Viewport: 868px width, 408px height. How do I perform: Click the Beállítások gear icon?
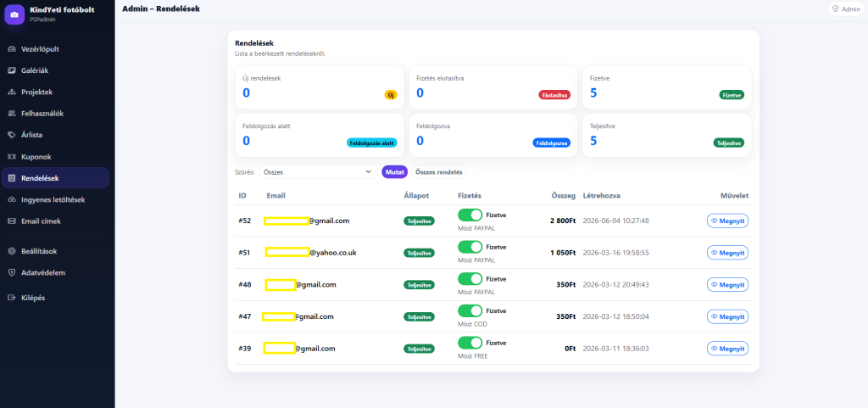(x=12, y=251)
